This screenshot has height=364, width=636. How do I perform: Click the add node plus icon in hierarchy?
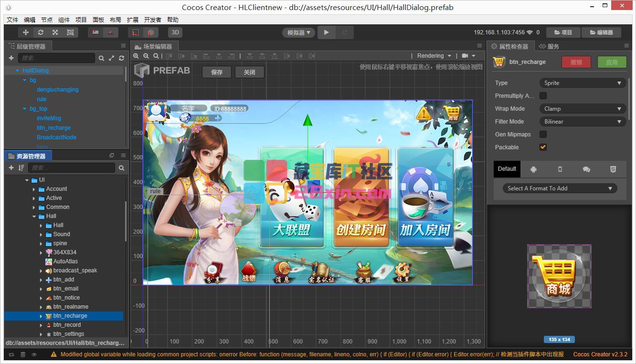pyautogui.click(x=11, y=58)
